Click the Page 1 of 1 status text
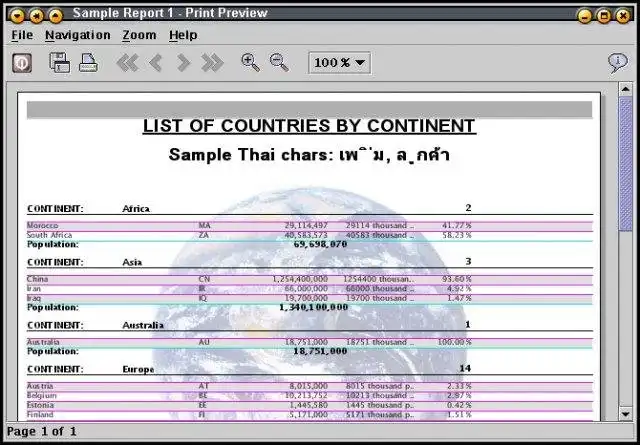This screenshot has height=445, width=640. [x=42, y=431]
